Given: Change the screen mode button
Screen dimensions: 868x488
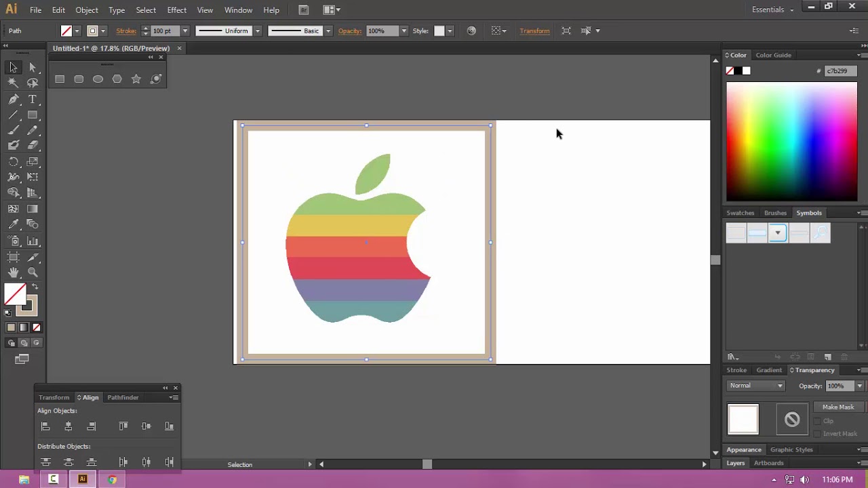Looking at the screenshot, I should tap(22, 359).
